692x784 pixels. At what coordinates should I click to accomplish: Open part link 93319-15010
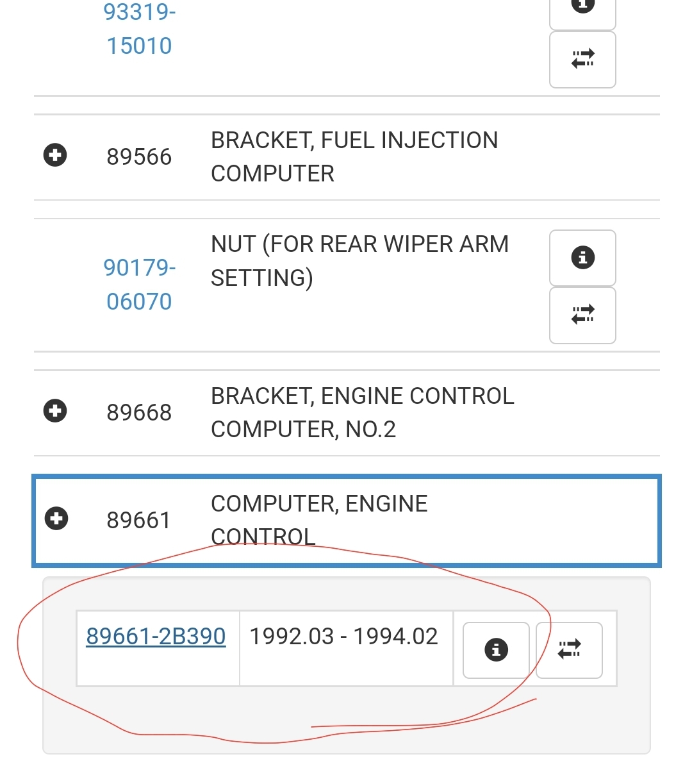pos(139,29)
